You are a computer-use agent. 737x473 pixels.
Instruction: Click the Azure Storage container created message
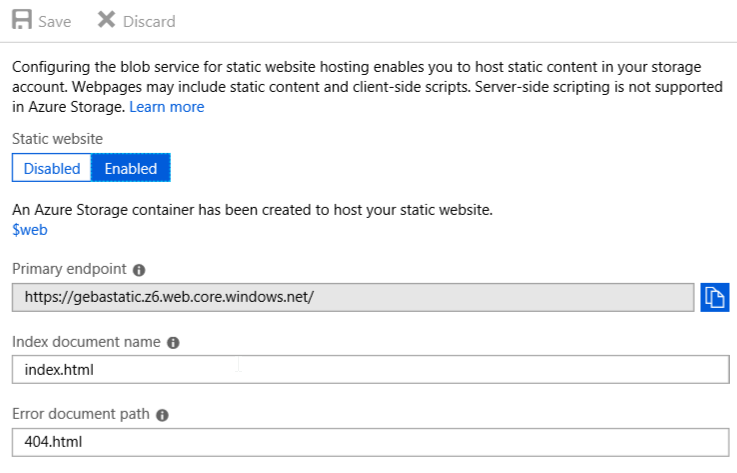coord(253,210)
